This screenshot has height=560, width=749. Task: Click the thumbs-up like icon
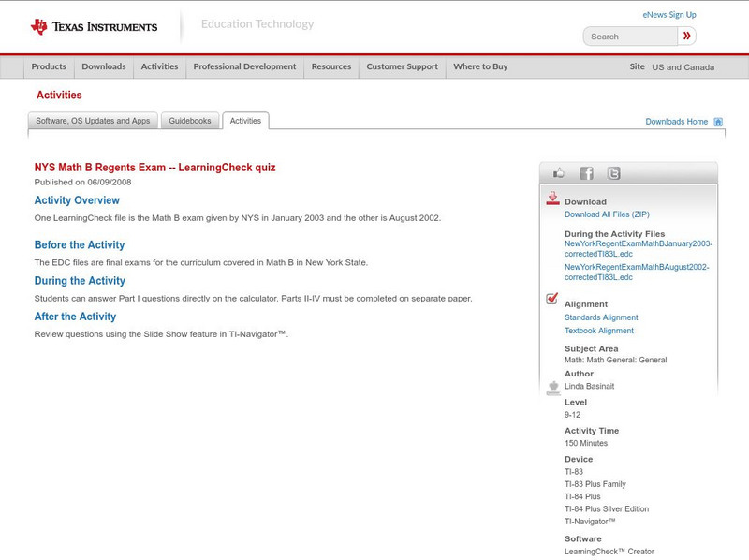click(559, 173)
